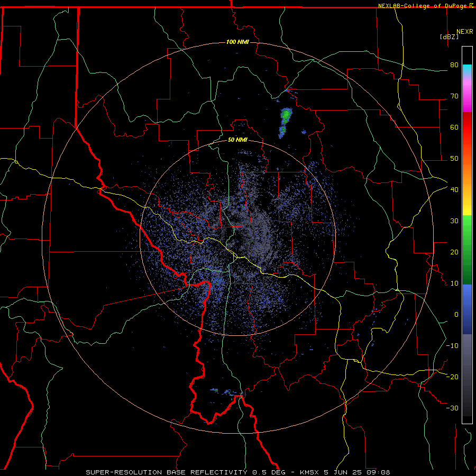The image size is (476, 476).
Task: Click the gray segment of the color bar
Action: tap(467, 375)
